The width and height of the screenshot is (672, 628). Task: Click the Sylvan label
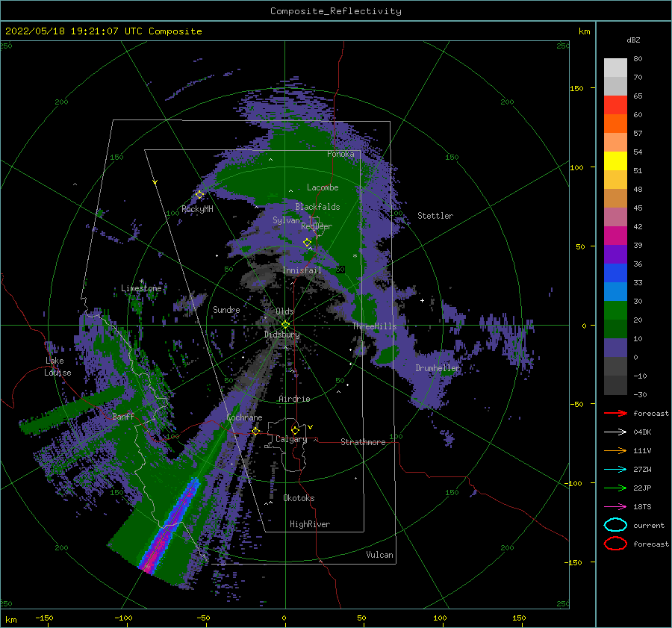[286, 220]
